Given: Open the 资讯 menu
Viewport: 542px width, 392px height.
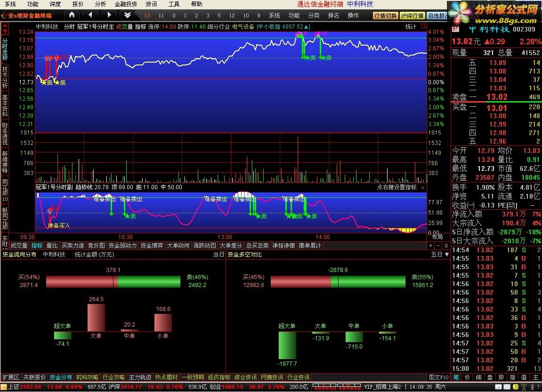Looking at the screenshot, I should tap(151, 4).
